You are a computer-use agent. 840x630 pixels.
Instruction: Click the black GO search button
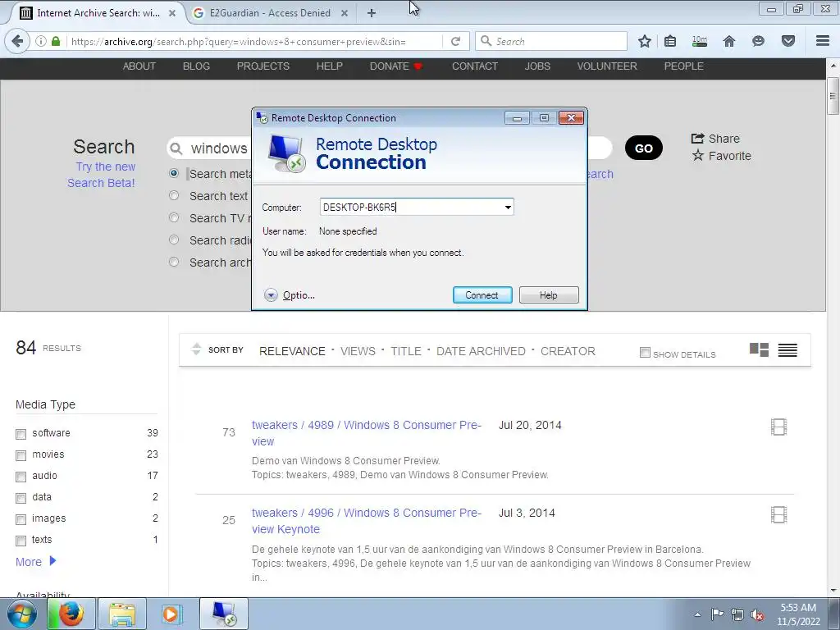point(643,148)
